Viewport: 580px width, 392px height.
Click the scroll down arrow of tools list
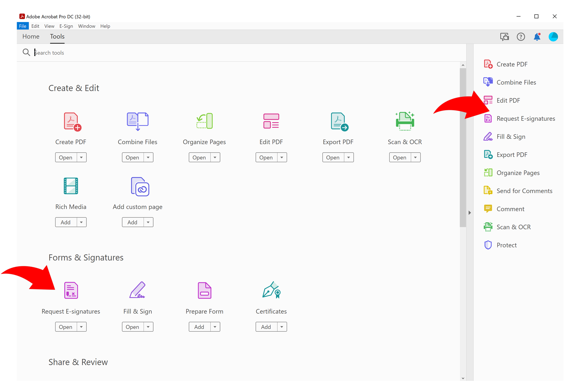[x=463, y=378]
